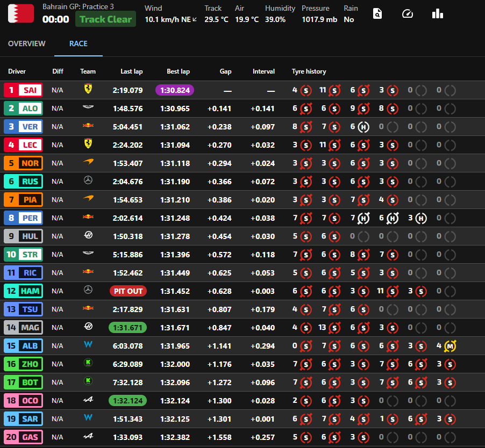This screenshot has height=448, width=485.
Task: Select driver badge VER
Action: 23,127
